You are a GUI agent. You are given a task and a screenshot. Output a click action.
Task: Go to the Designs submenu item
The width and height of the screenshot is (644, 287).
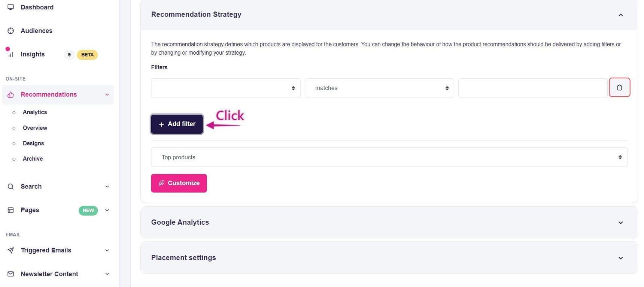(x=33, y=143)
